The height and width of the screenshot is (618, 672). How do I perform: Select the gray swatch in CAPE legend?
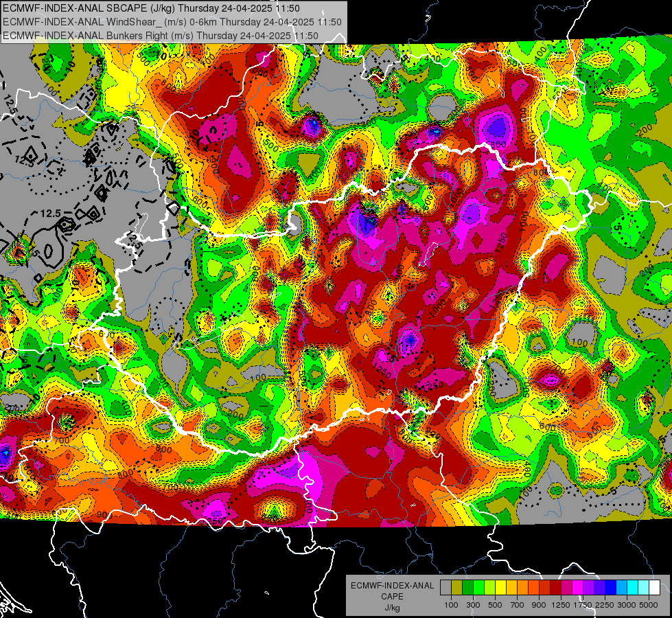click(445, 588)
